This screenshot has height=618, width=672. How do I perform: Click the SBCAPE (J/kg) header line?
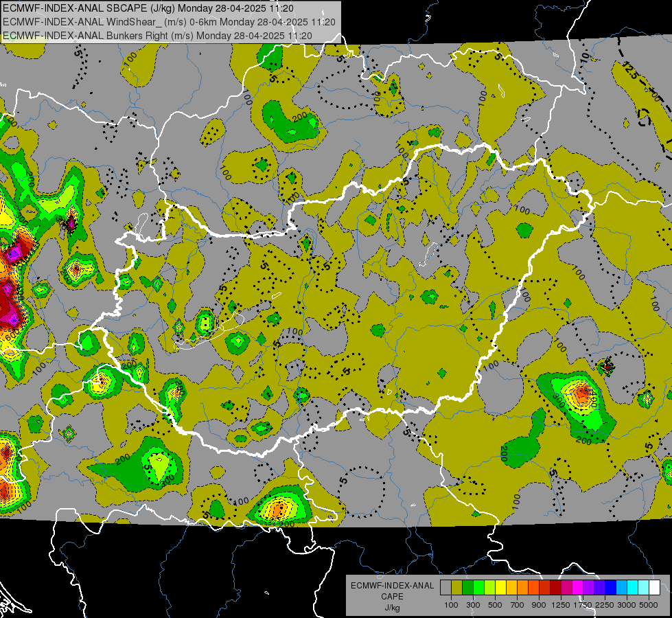pyautogui.click(x=148, y=8)
